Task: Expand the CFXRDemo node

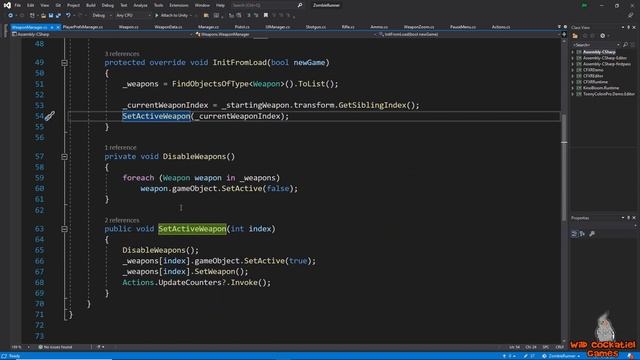Action: click(573, 70)
